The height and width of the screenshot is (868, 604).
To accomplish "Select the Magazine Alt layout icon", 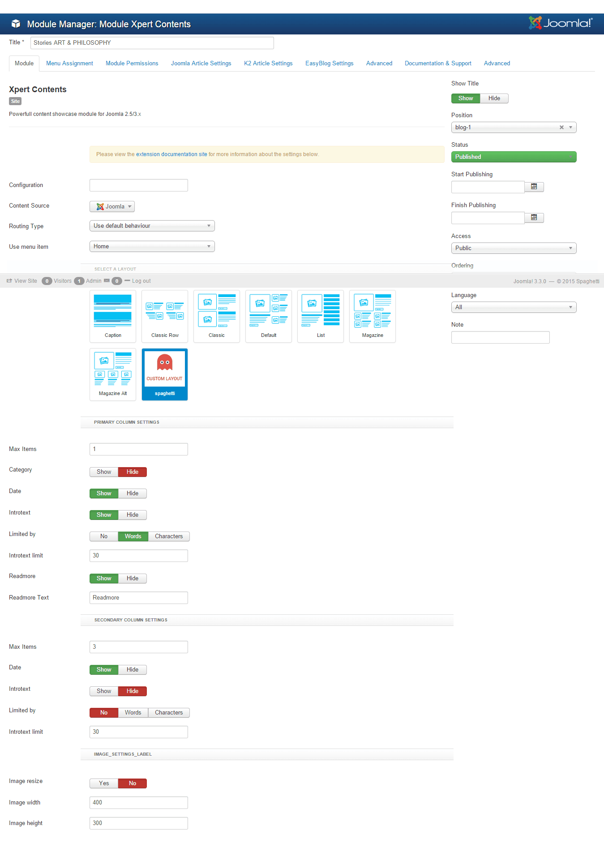I will click(113, 374).
